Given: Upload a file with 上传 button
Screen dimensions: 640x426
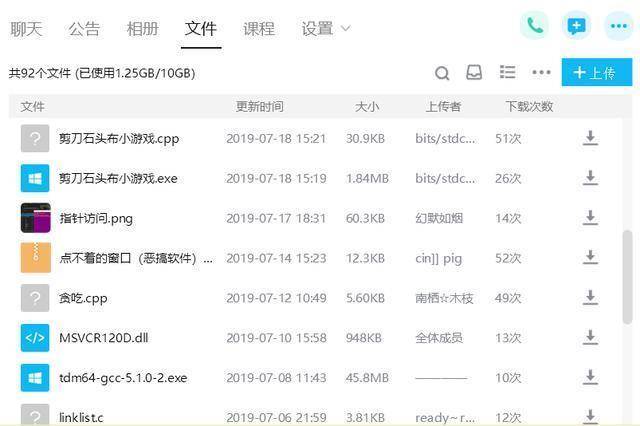Looking at the screenshot, I should [x=597, y=72].
